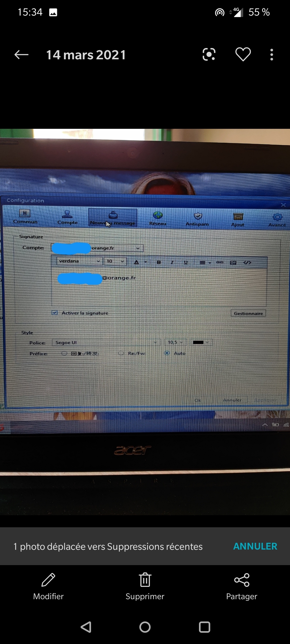Tap ANNULER to undo the deletion
The height and width of the screenshot is (644, 290).
(x=255, y=546)
